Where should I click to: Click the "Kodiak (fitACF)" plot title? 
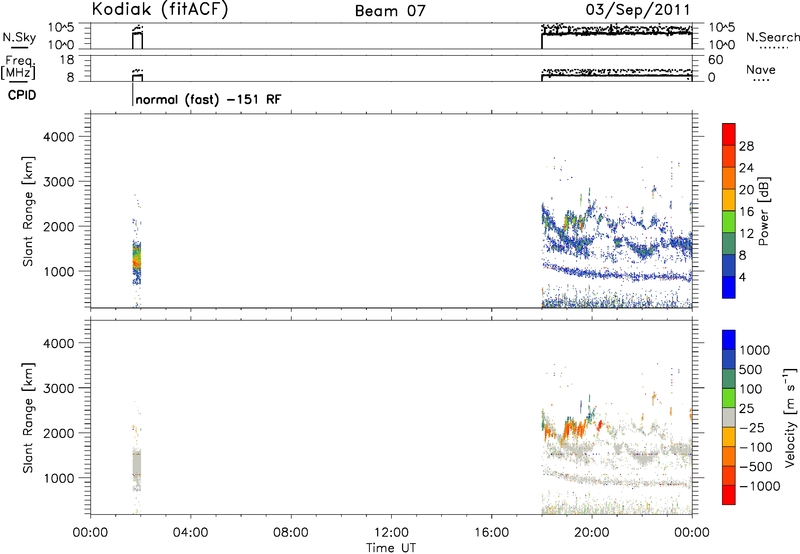pos(160,9)
